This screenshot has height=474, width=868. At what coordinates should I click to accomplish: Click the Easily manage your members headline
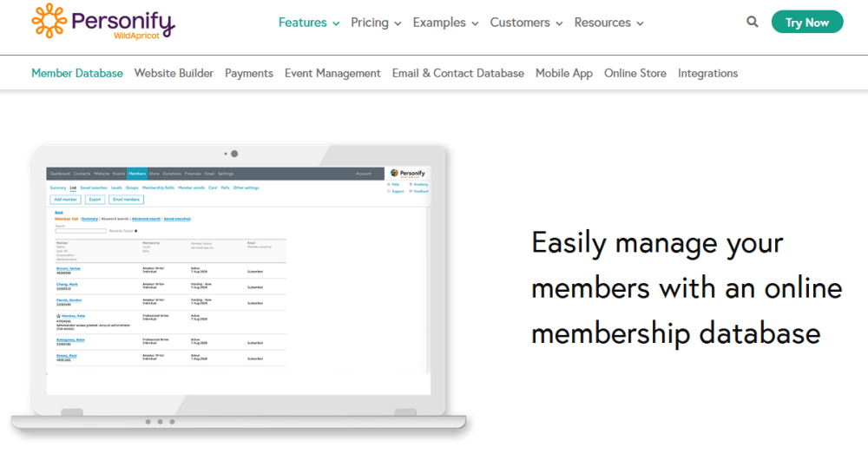687,288
